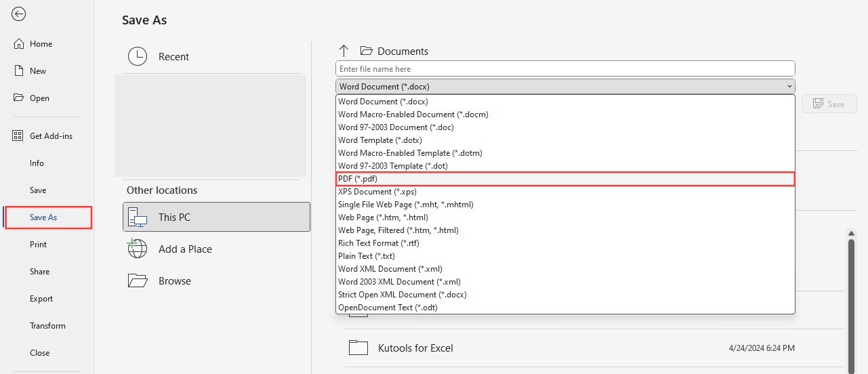The image size is (868, 374).
Task: Open the Export menu item
Action: [41, 299]
